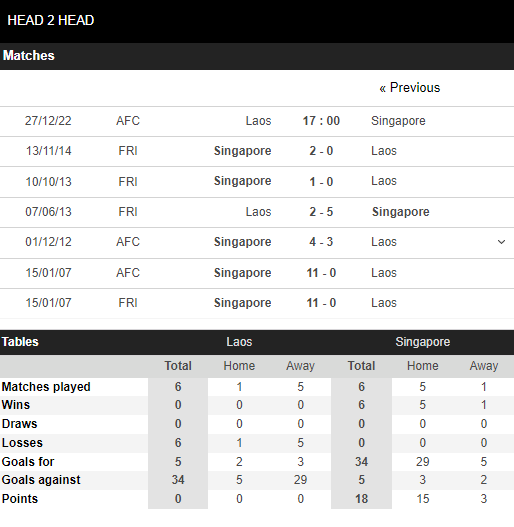This screenshot has height=527, width=514.
Task: Select the 4 - 3 Singapore vs Laos score
Action: pos(321,242)
